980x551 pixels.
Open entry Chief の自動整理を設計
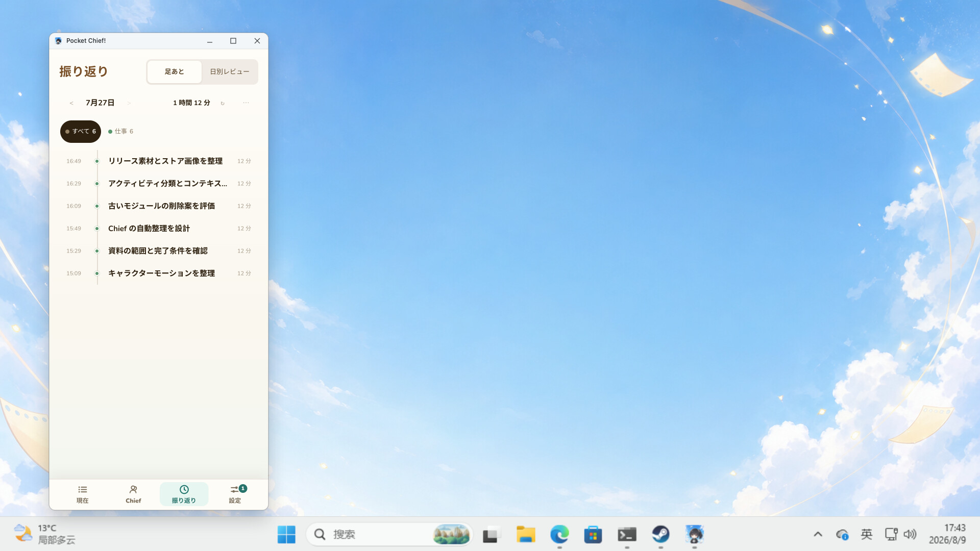(x=158, y=229)
